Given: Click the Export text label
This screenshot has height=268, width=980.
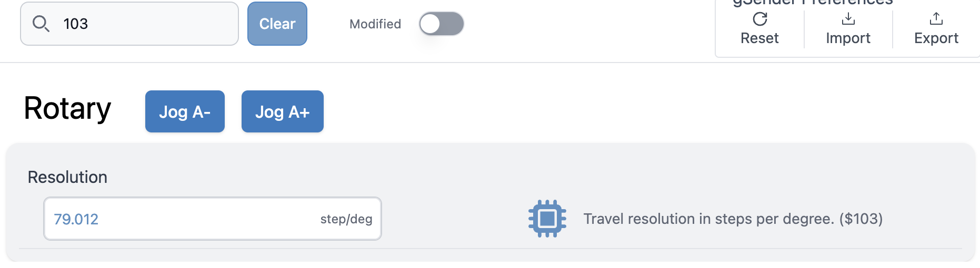Looking at the screenshot, I should pyautogui.click(x=936, y=38).
